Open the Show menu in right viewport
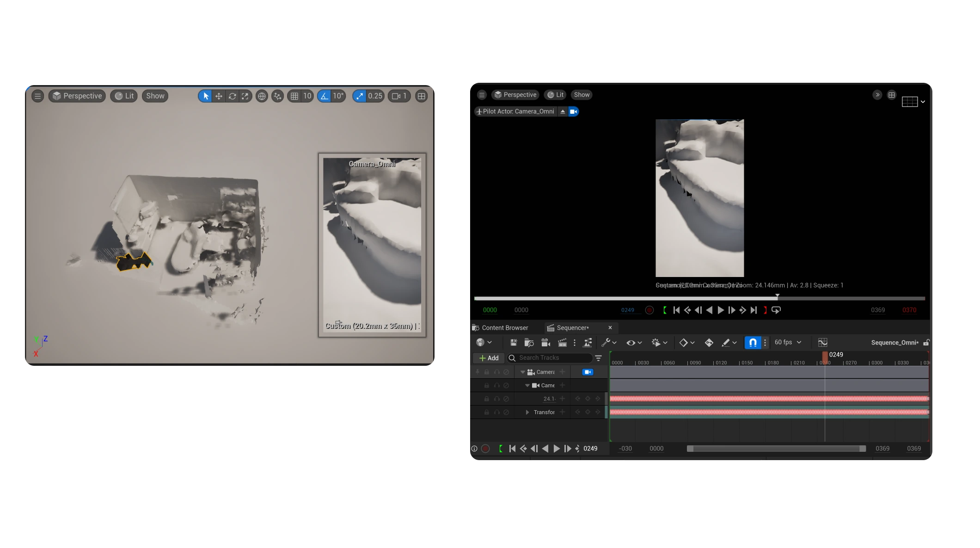The image size is (980, 548). [582, 95]
